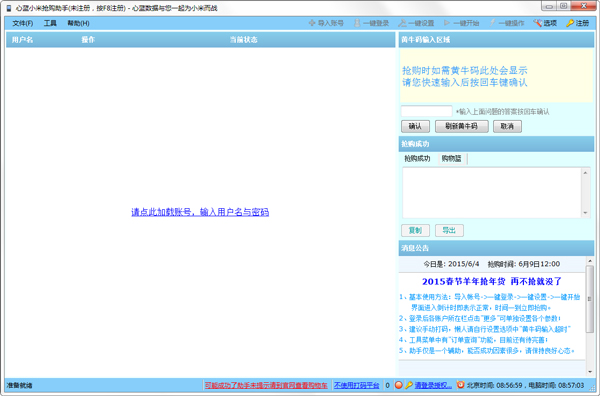
Task: Open the 文件(F) menu
Action: pos(23,23)
